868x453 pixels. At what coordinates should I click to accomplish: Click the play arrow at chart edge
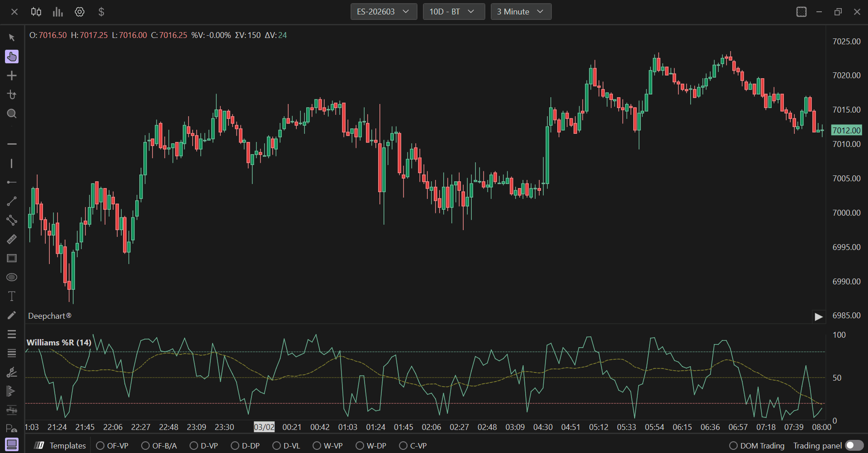pos(818,316)
